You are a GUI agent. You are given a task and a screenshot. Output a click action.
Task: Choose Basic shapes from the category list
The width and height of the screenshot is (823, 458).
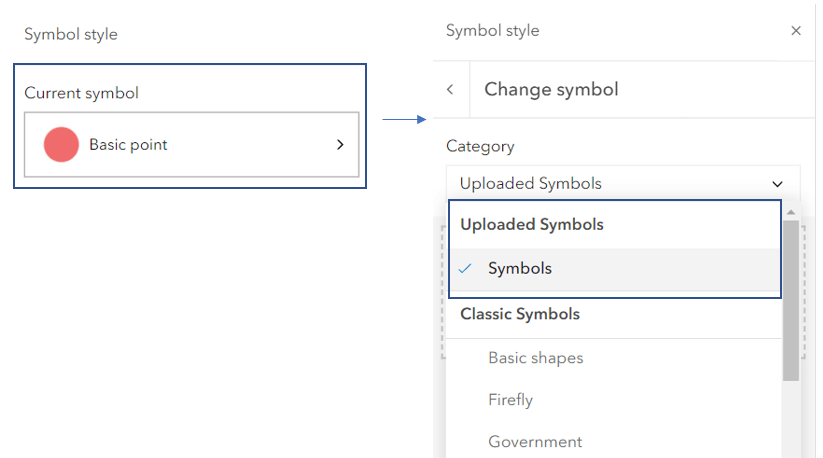[535, 358]
